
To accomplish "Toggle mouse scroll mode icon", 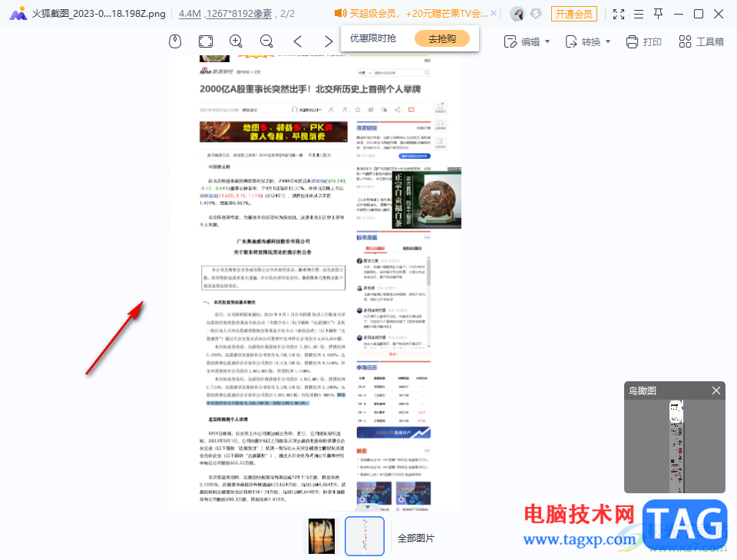I will 175,41.
